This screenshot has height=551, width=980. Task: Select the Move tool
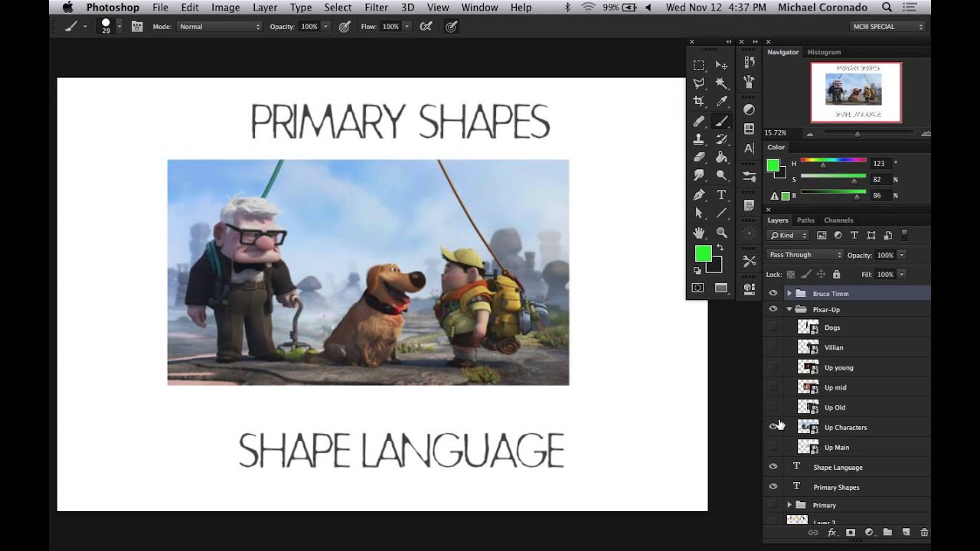pos(721,66)
